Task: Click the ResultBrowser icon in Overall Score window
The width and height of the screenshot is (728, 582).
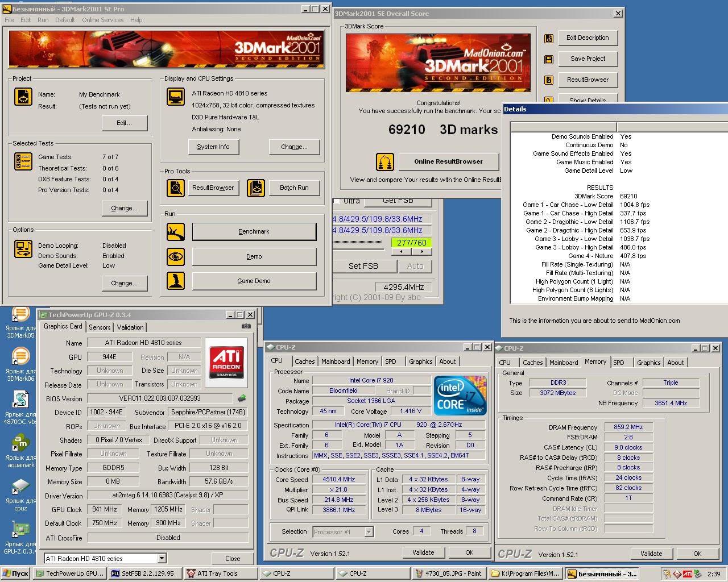Action: click(549, 80)
